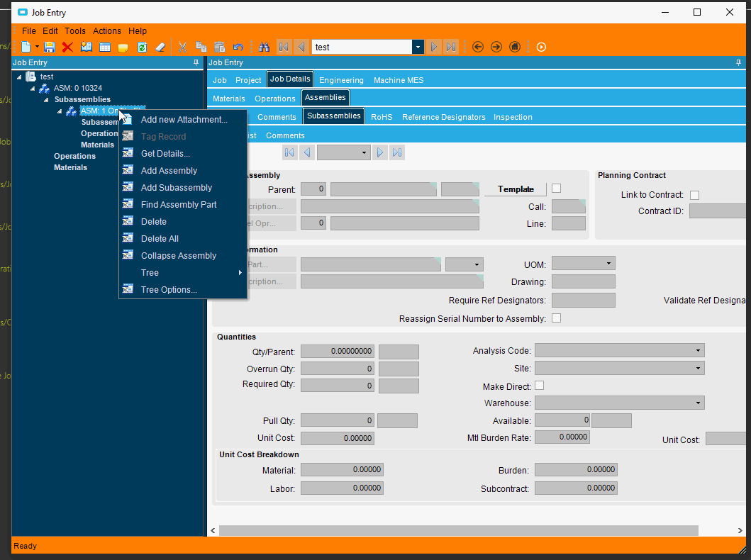Click the clipboard paste toolbar icon
Viewport: 751px width, 560px height.
(x=219, y=47)
